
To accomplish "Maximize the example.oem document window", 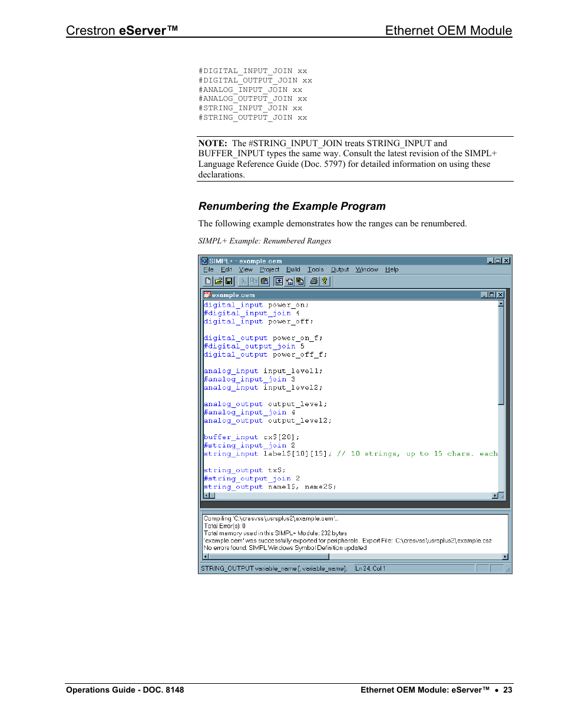I will (x=492, y=295).
